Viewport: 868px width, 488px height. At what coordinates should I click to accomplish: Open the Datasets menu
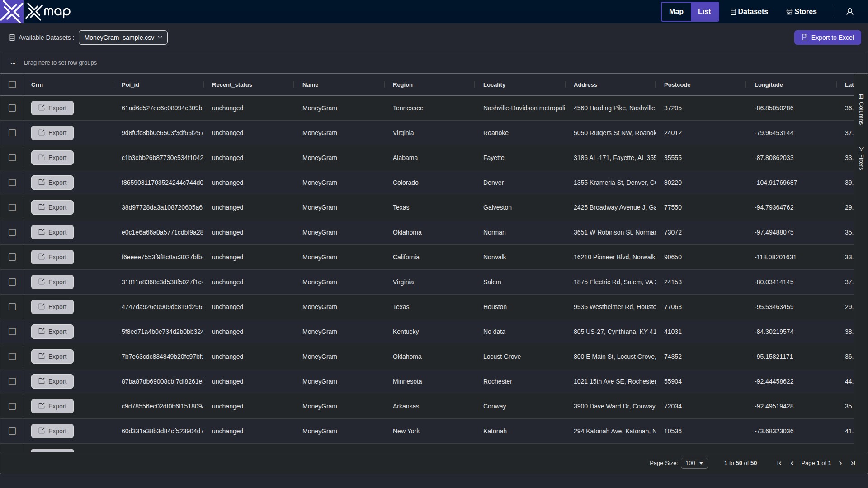pyautogui.click(x=749, y=12)
